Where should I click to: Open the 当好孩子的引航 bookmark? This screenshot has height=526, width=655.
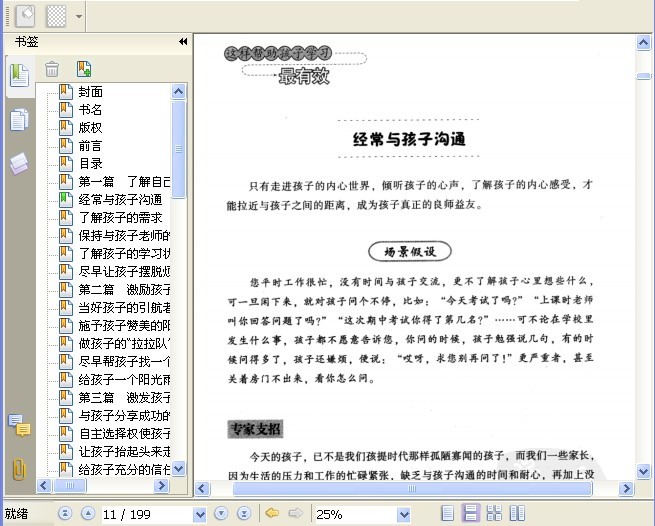point(124,308)
